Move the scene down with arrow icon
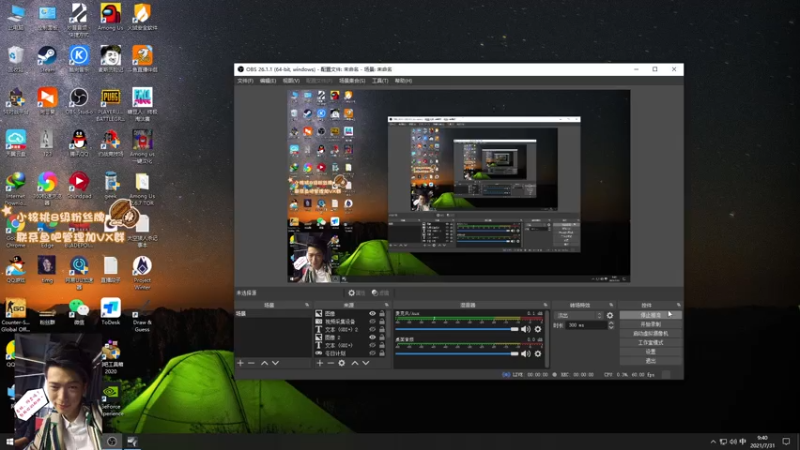This screenshot has height=450, width=800. 276,363
